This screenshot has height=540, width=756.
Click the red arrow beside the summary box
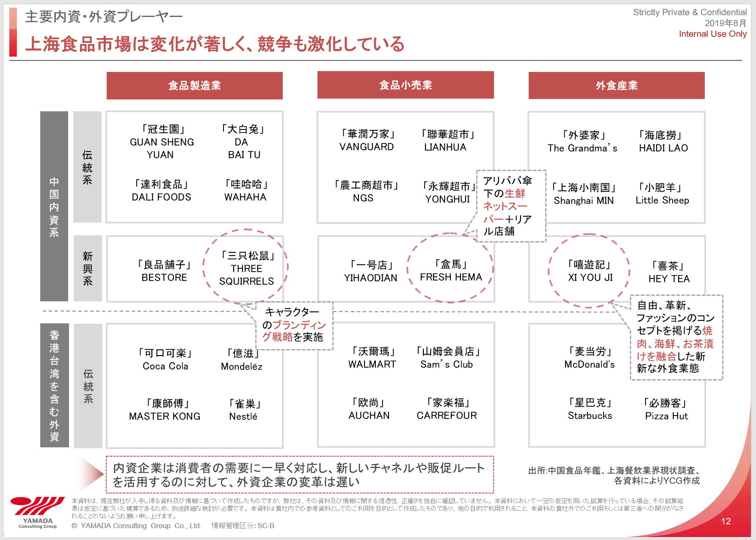pyautogui.click(x=91, y=474)
